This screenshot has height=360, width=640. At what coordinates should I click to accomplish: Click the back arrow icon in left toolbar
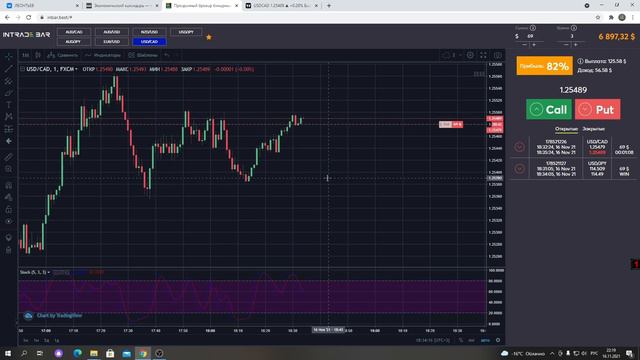pos(9,141)
